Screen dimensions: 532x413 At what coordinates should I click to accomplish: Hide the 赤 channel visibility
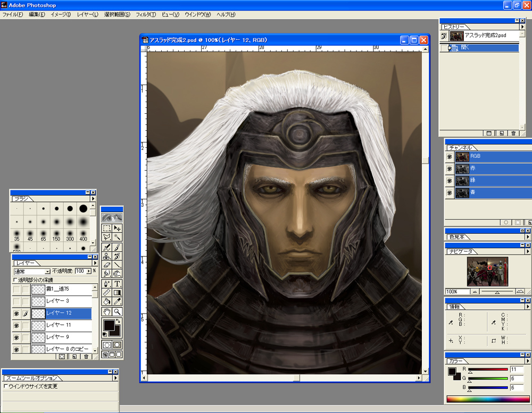point(450,168)
